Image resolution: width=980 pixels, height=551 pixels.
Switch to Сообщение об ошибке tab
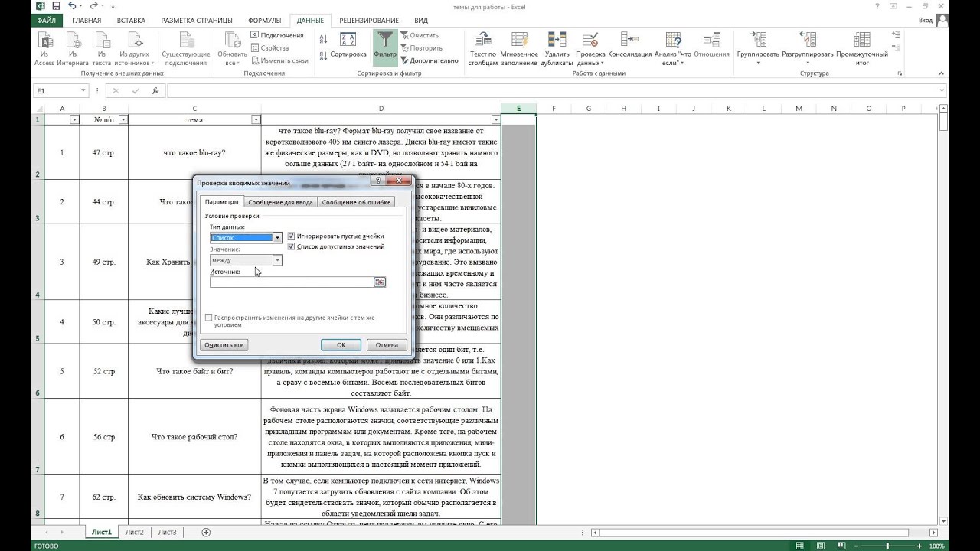(x=356, y=202)
